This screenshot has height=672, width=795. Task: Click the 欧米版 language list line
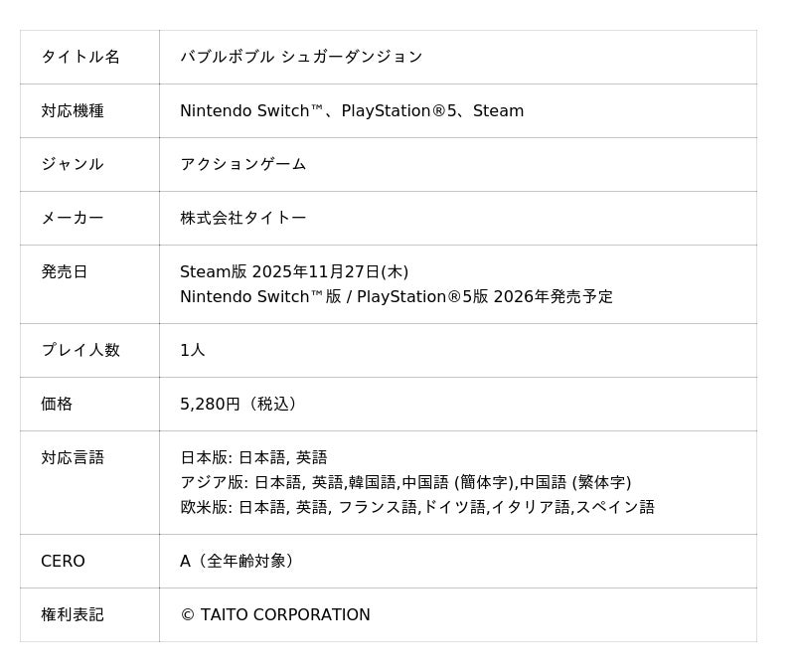(417, 507)
